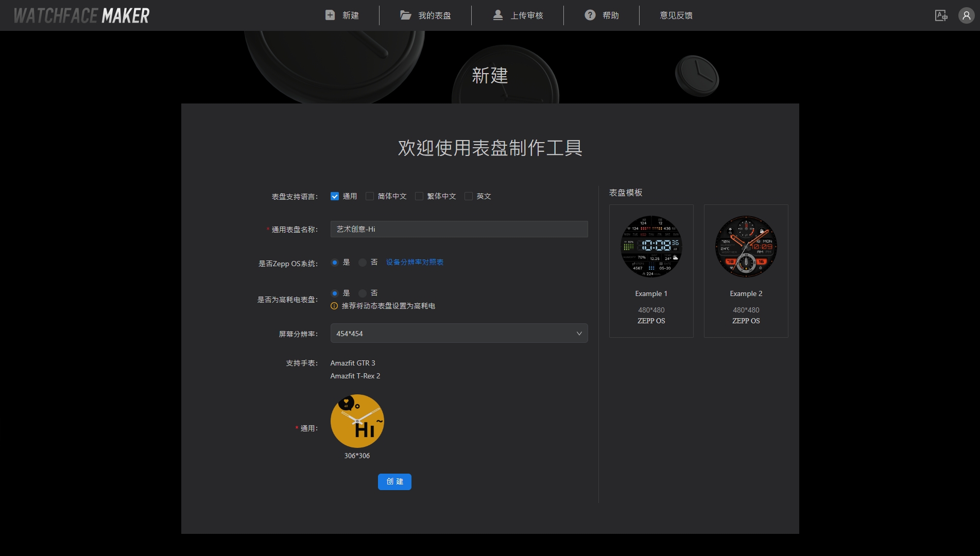Uncheck the 通用 language checkbox
980x556 pixels.
pos(335,196)
